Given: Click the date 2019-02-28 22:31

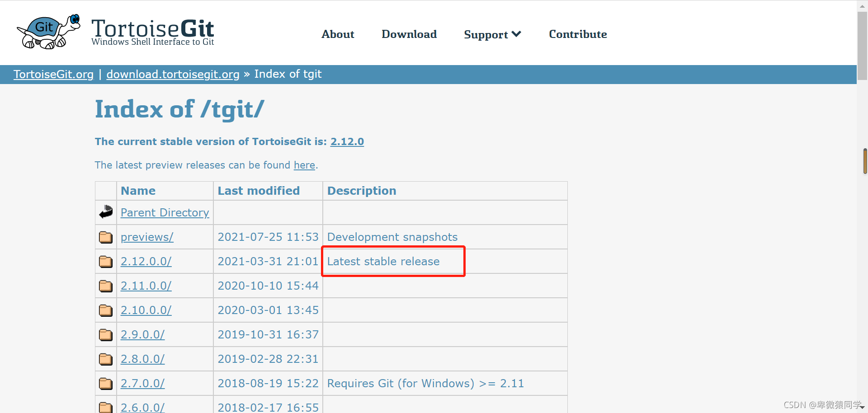Looking at the screenshot, I should [268, 359].
